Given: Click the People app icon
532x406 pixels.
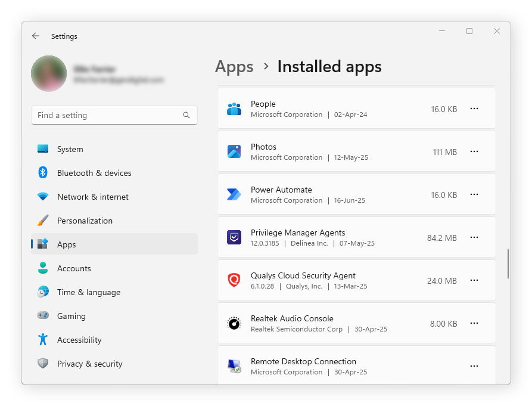Looking at the screenshot, I should point(234,109).
